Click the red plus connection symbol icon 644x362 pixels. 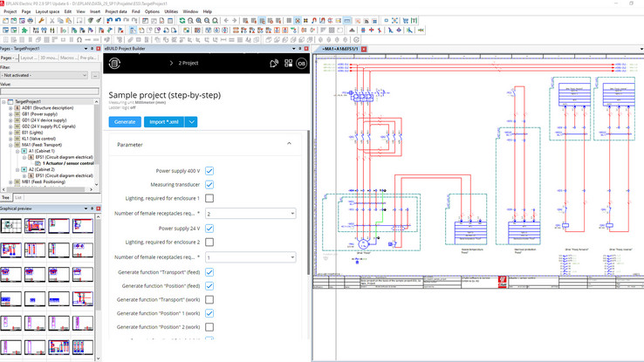click(371, 30)
